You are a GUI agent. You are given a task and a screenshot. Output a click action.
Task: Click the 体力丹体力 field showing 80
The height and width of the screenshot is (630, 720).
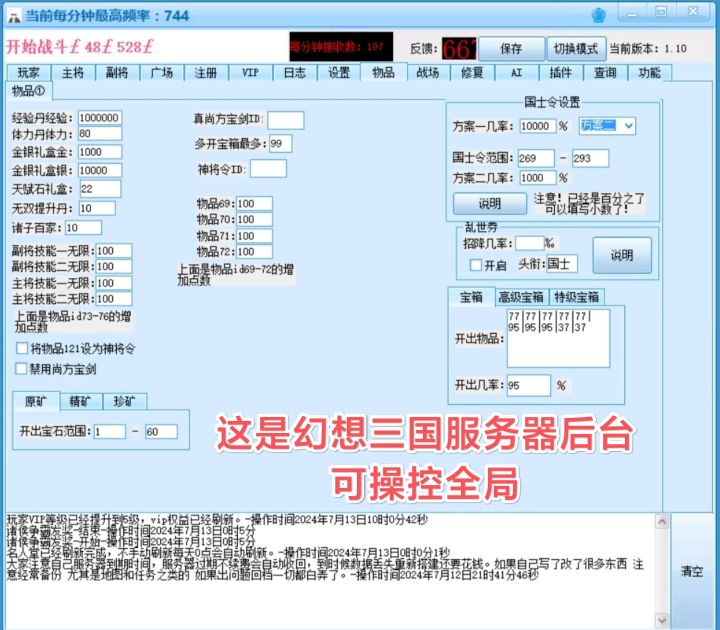coord(100,134)
